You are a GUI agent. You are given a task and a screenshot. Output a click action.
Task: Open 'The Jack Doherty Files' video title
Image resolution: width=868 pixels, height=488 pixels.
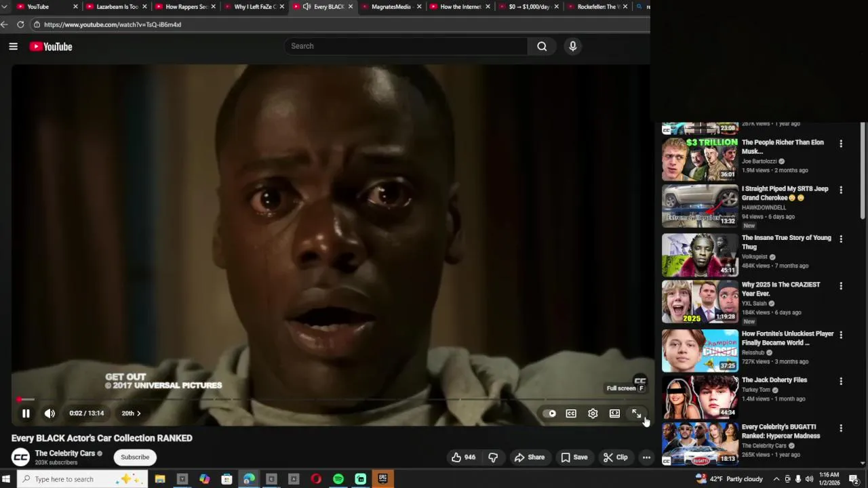click(774, 380)
